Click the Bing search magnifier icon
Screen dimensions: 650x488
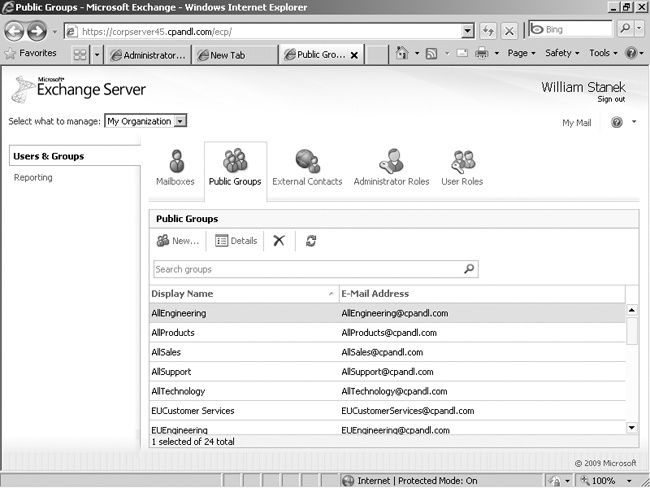[x=624, y=28]
